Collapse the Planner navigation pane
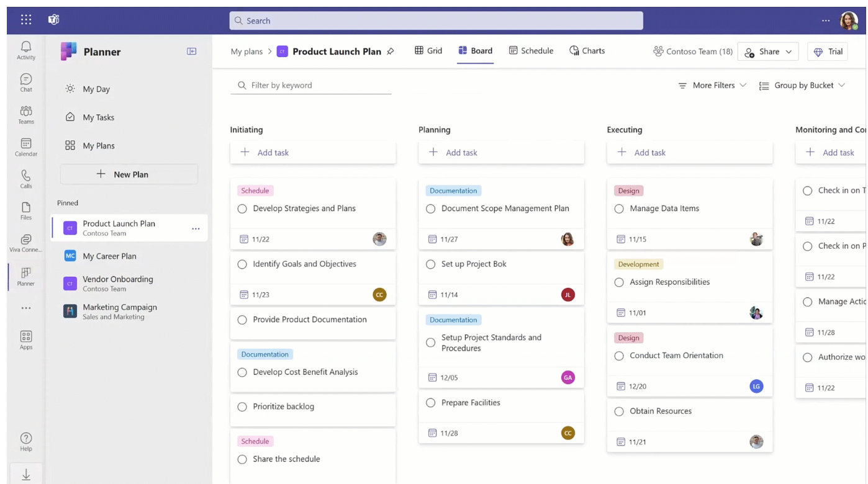 [192, 52]
